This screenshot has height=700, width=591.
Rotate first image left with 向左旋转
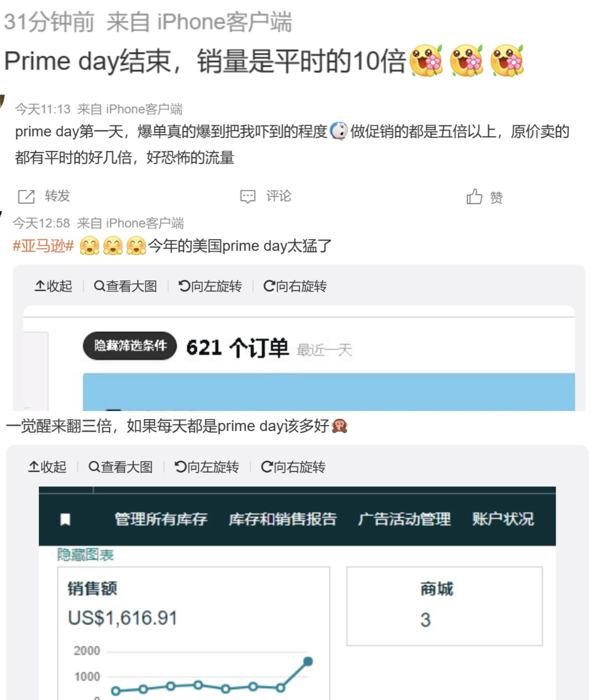coord(210,286)
